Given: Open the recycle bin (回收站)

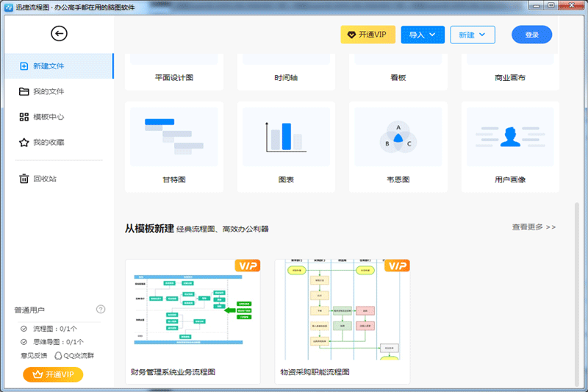Looking at the screenshot, I should 44,179.
